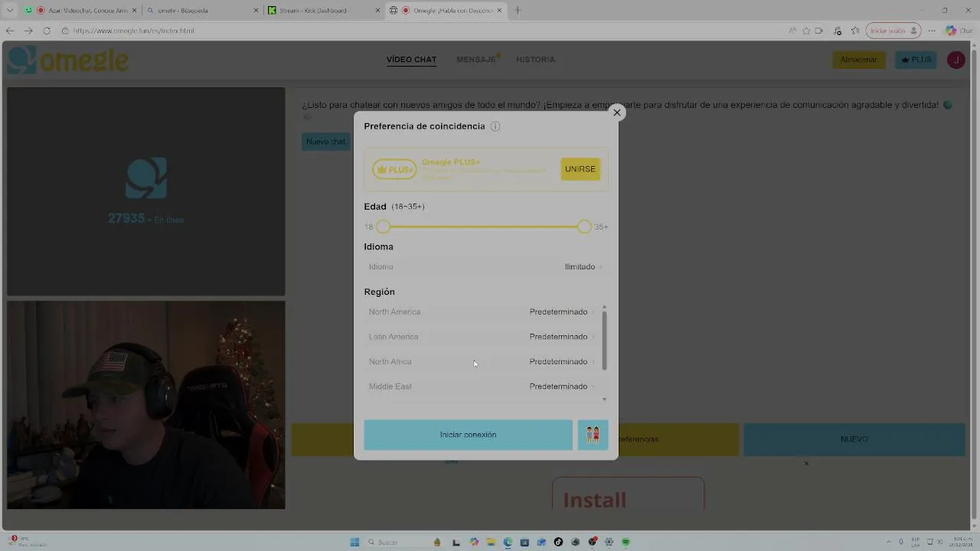
Task: Open the browser settings ellipsis menu
Action: point(932,31)
